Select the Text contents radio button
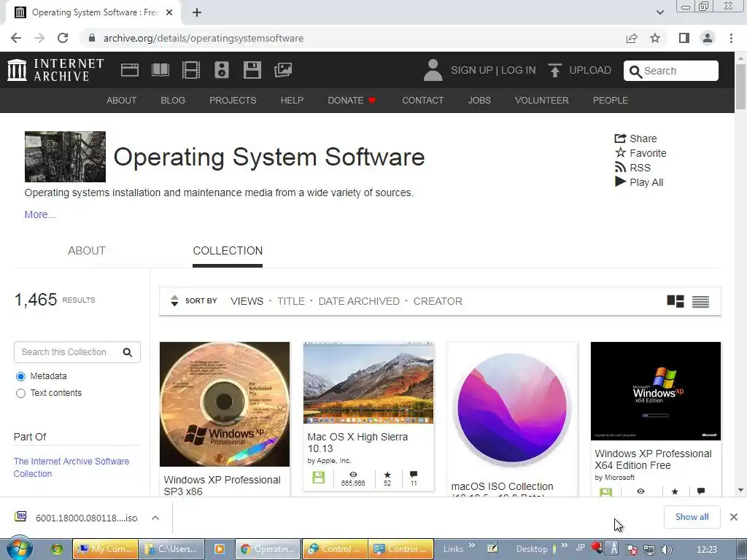Viewport: 747px width, 560px height. [20, 393]
